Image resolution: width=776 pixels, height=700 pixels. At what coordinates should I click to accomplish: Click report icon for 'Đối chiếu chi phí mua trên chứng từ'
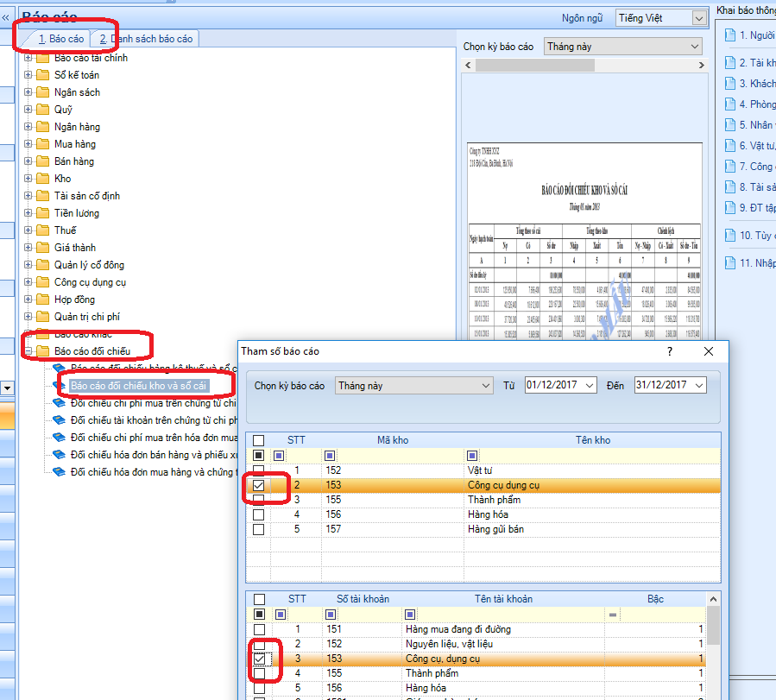tap(60, 403)
